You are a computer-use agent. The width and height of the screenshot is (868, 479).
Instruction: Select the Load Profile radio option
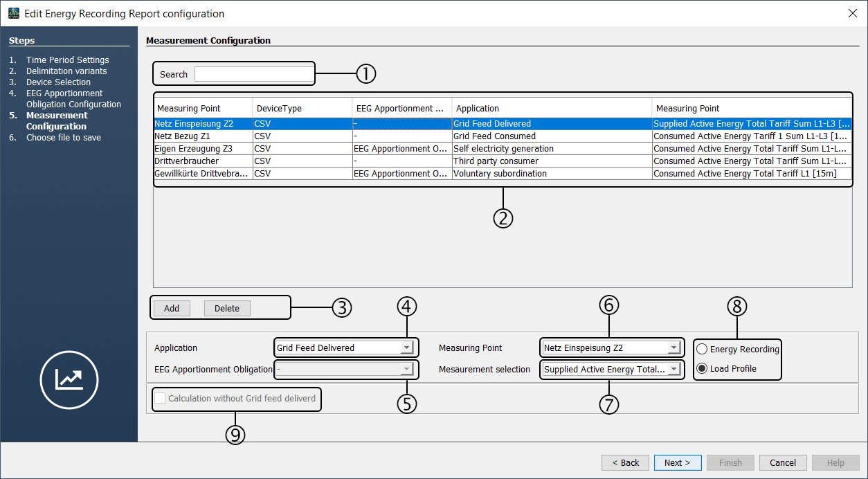click(702, 369)
